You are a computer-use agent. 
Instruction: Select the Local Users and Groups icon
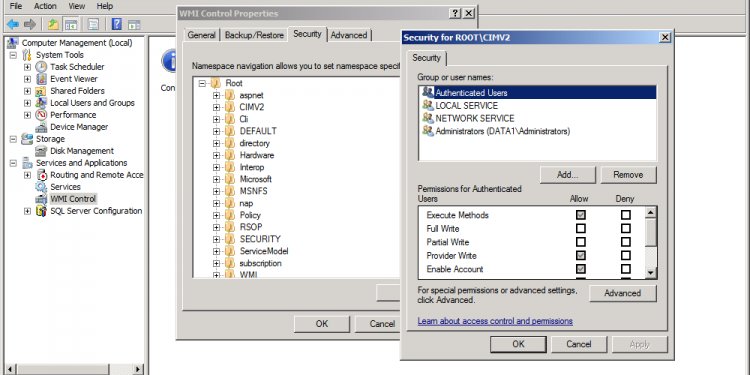tap(42, 103)
